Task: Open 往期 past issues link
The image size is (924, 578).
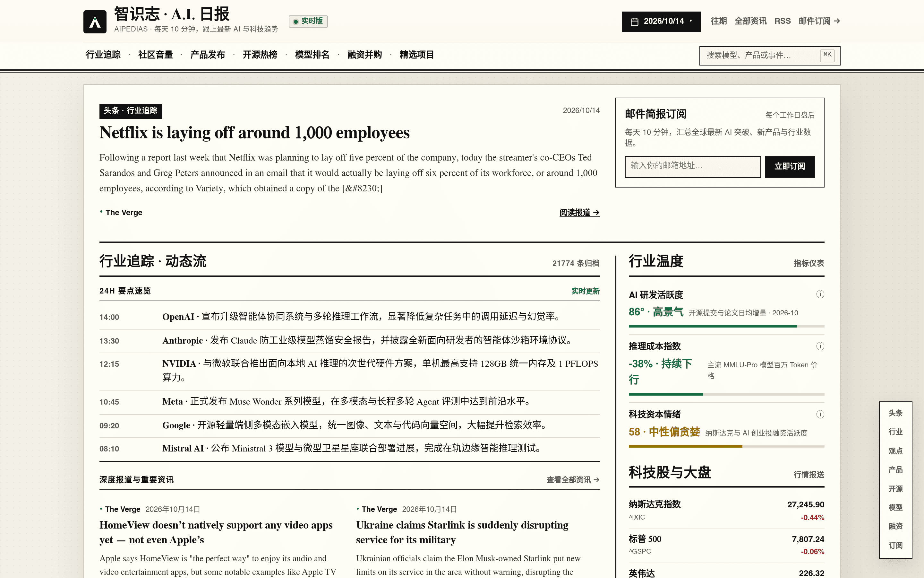Action: (719, 21)
